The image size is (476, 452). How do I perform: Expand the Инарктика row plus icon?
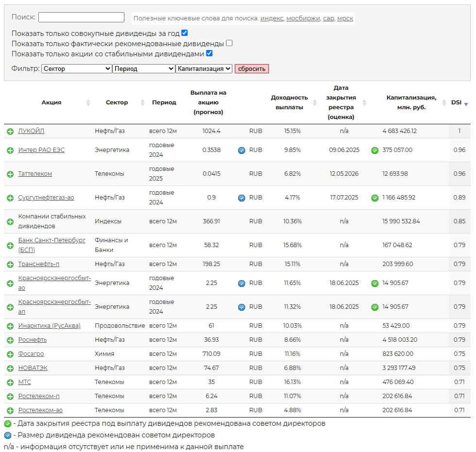10,326
